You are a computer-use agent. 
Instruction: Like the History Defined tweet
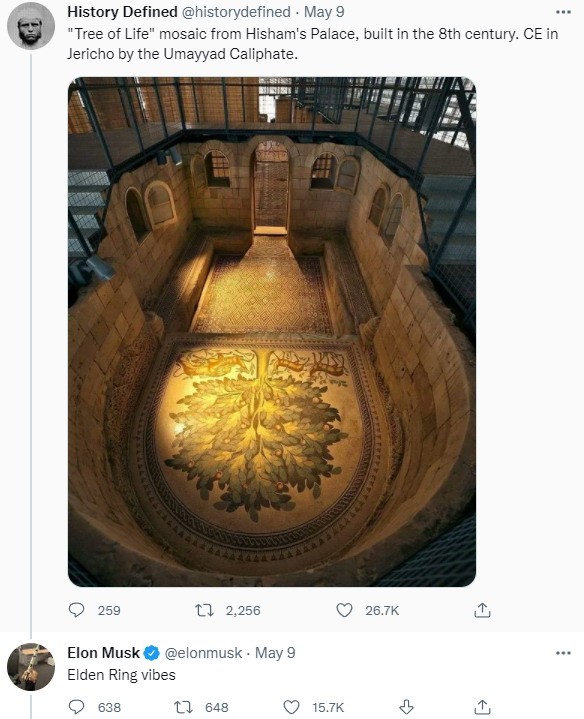(x=344, y=610)
